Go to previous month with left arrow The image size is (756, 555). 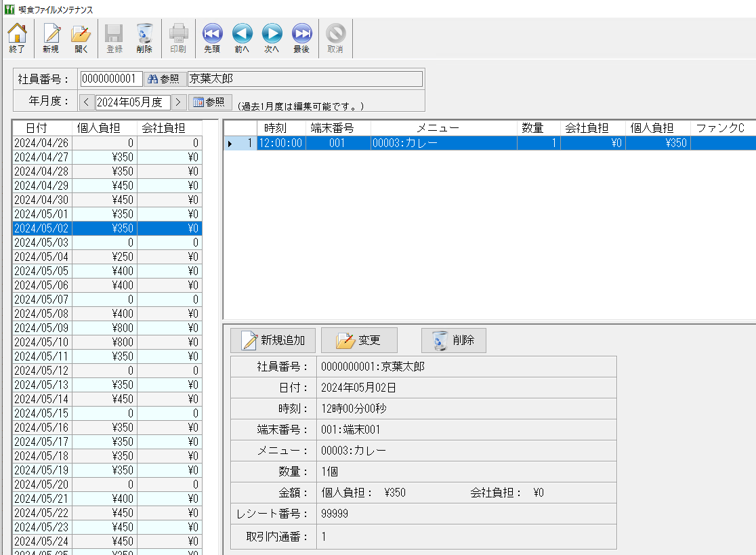tap(86, 102)
